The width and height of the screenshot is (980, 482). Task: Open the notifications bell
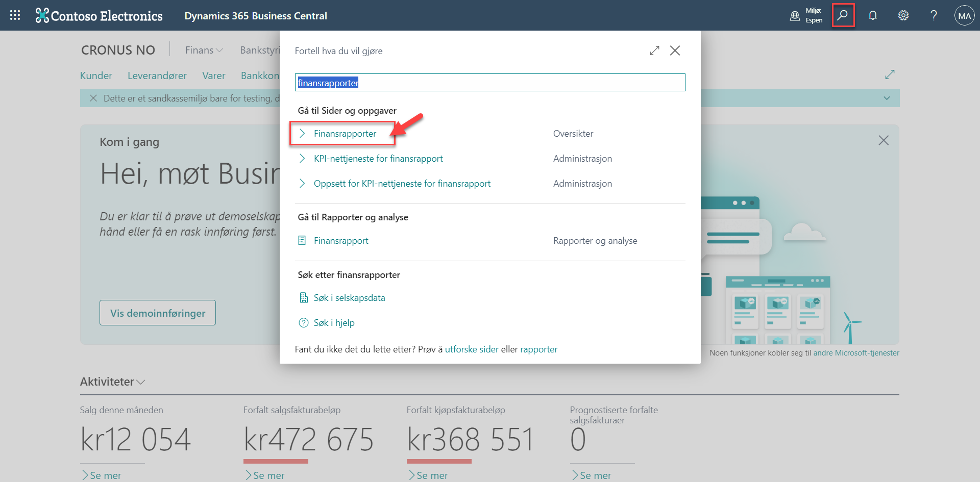[873, 15]
